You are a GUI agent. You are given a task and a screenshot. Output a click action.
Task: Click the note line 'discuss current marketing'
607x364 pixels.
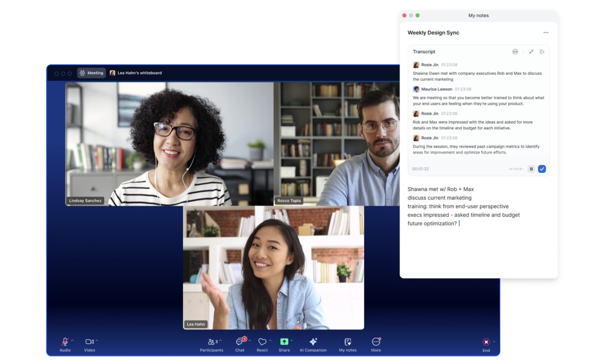[439, 198]
